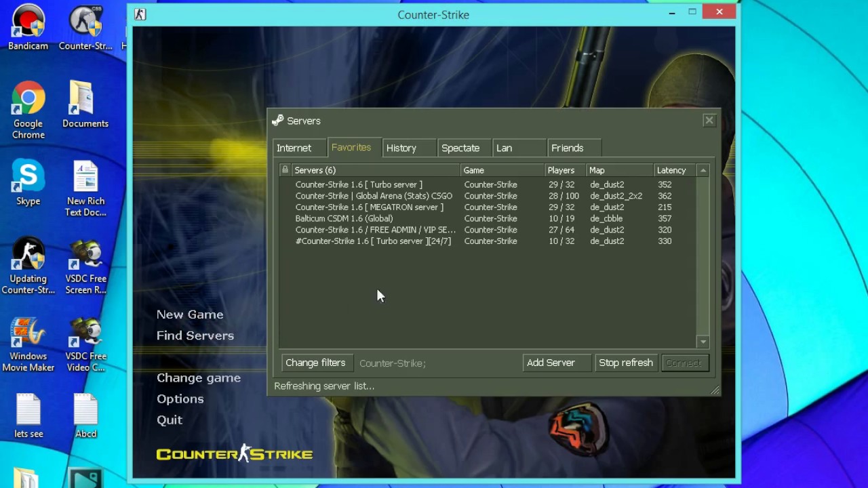Click Quit in the main menu
This screenshot has height=488, width=868.
[170, 420]
